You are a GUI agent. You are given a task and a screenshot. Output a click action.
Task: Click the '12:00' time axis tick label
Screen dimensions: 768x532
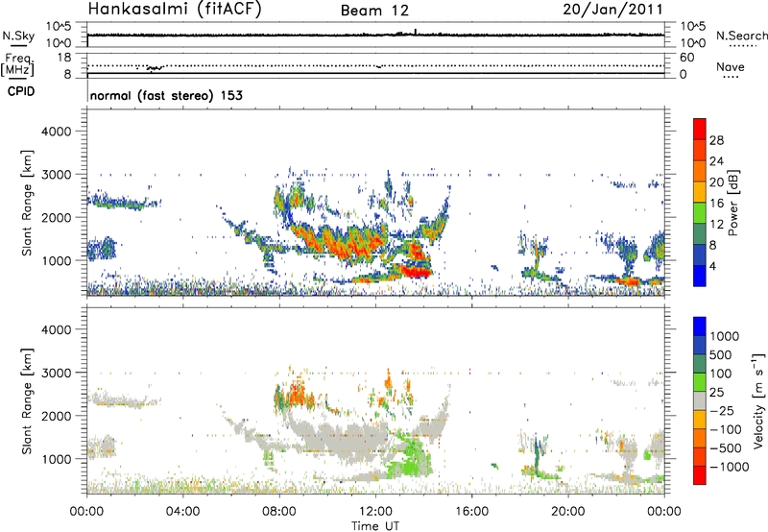(375, 512)
